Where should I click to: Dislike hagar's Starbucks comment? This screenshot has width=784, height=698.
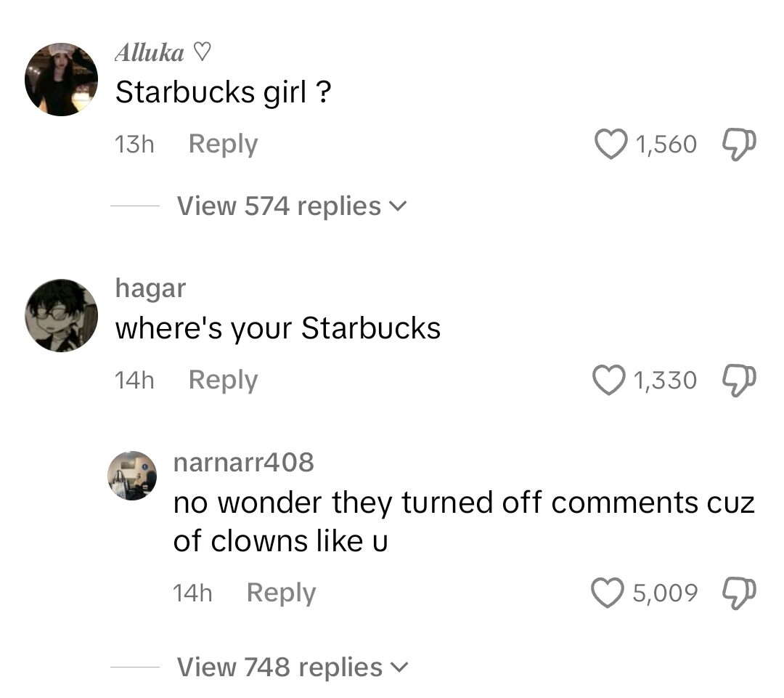click(x=738, y=379)
